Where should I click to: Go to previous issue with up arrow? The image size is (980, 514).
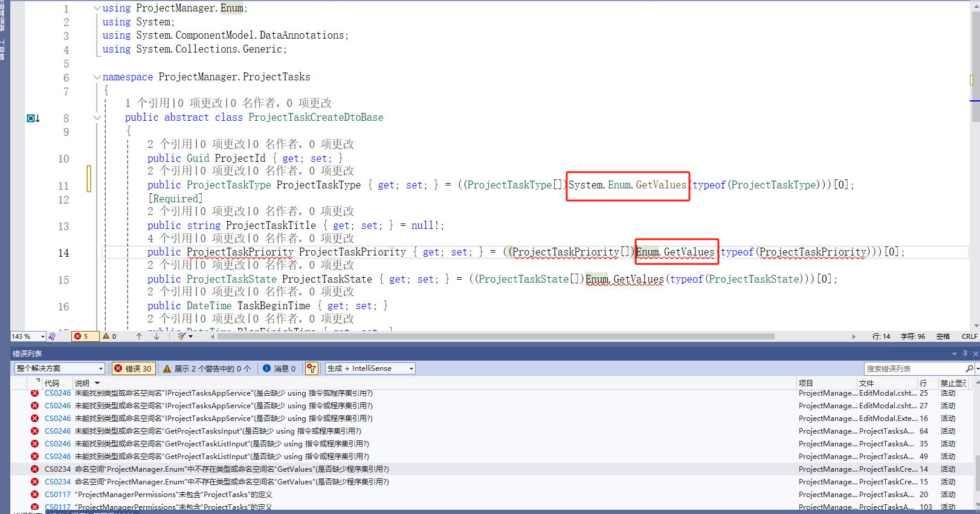139,336
